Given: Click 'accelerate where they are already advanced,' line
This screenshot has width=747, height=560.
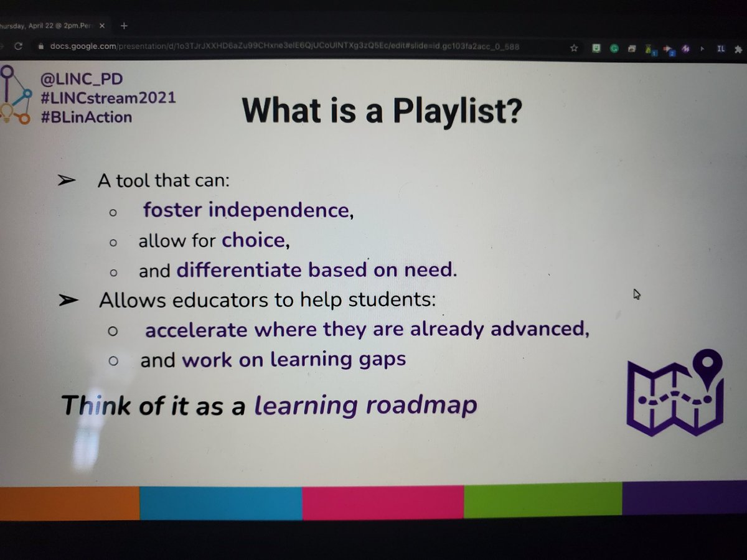Looking at the screenshot, I should tap(367, 330).
